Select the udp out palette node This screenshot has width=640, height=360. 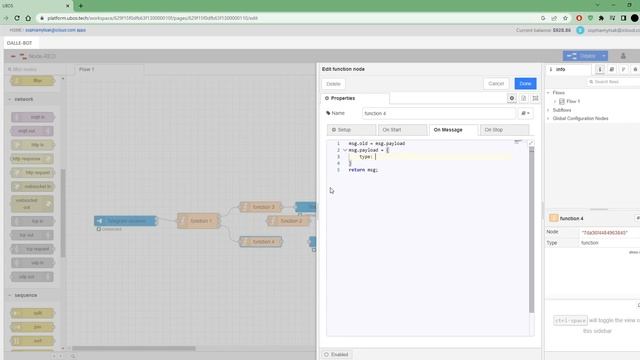click(x=33, y=277)
